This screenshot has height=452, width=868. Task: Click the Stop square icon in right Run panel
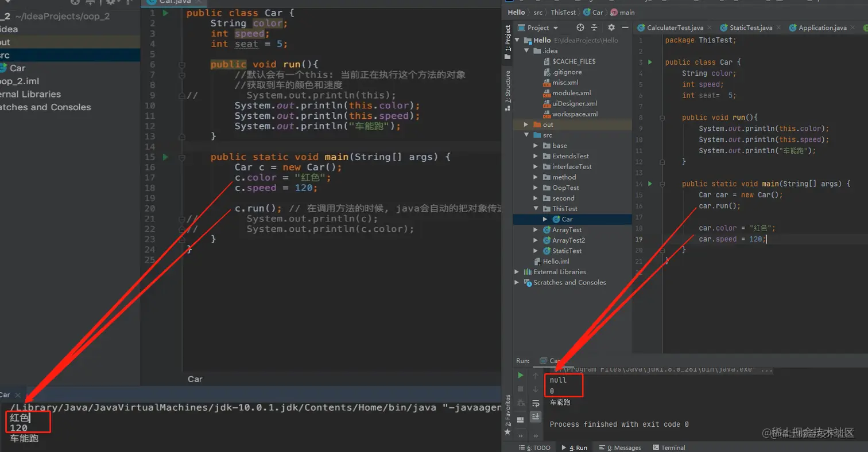click(521, 389)
